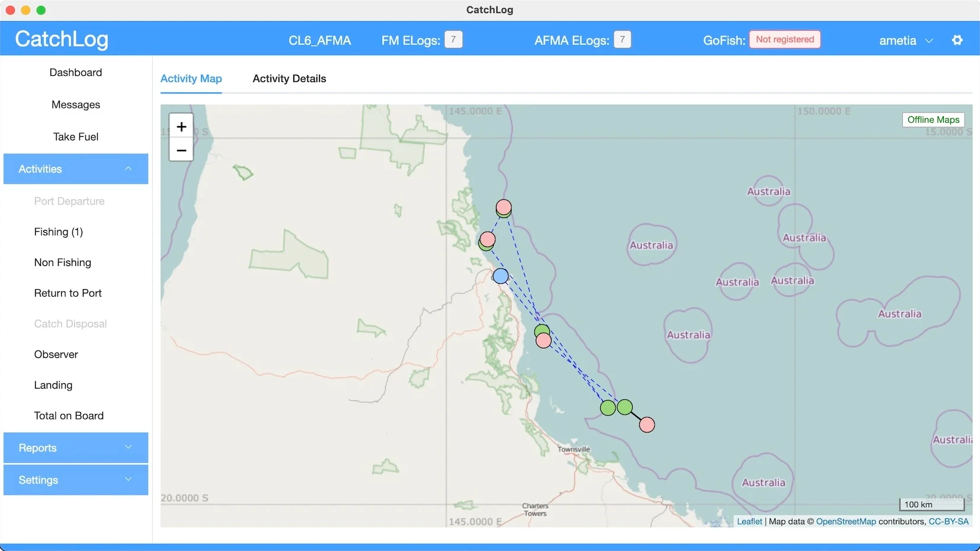The width and height of the screenshot is (980, 551).
Task: Collapse the Activities menu section
Action: (76, 169)
